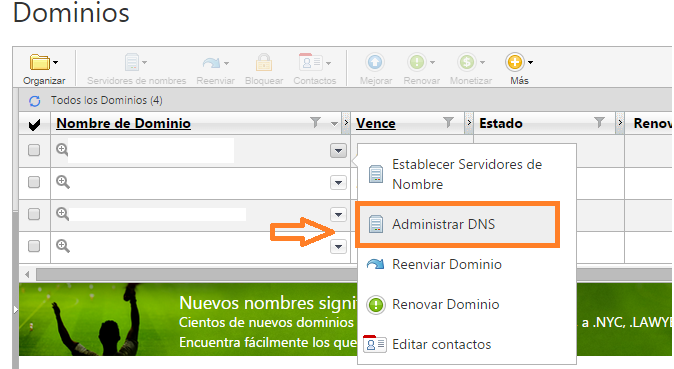Open dropdown arrow on first domain row
The width and height of the screenshot is (674, 369).
pos(338,151)
